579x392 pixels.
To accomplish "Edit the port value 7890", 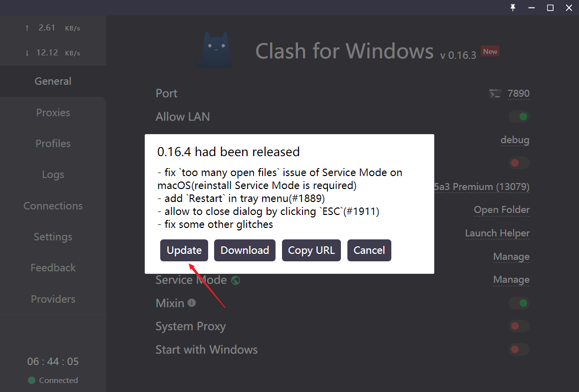I will click(519, 93).
